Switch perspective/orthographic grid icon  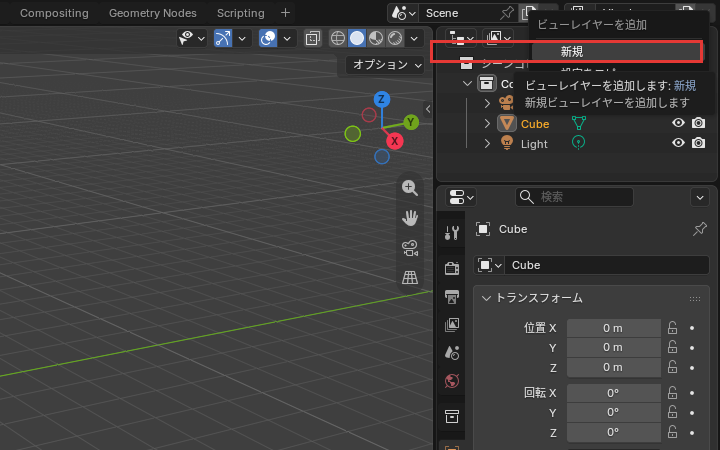coord(410,277)
